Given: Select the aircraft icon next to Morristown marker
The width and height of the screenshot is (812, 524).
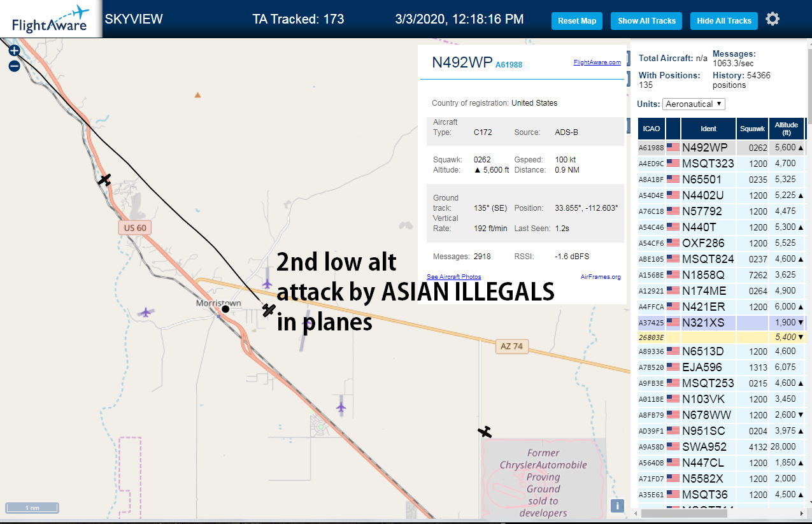Looking at the screenshot, I should 269,310.
